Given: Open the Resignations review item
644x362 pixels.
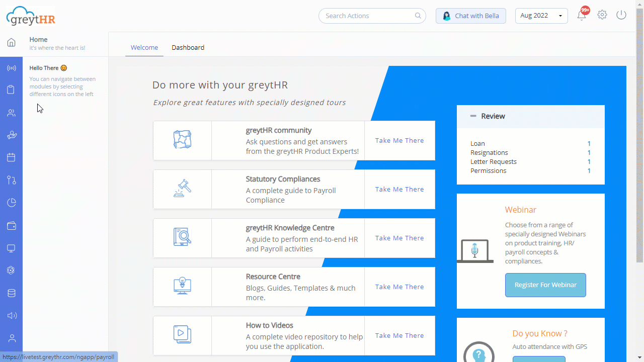Looking at the screenshot, I should [x=489, y=152].
